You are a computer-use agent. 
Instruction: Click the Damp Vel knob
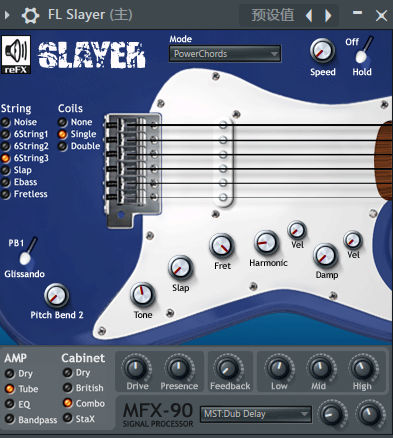(x=353, y=240)
